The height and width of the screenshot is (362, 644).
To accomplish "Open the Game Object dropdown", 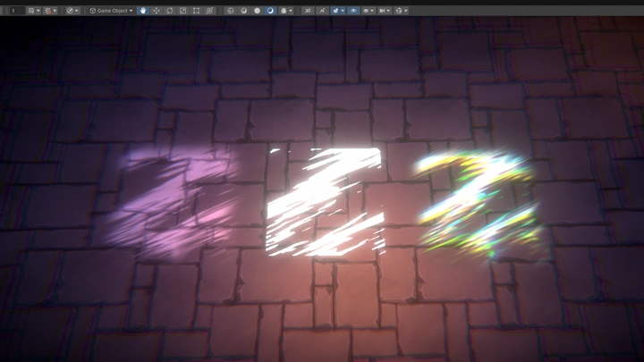I will click(x=112, y=11).
